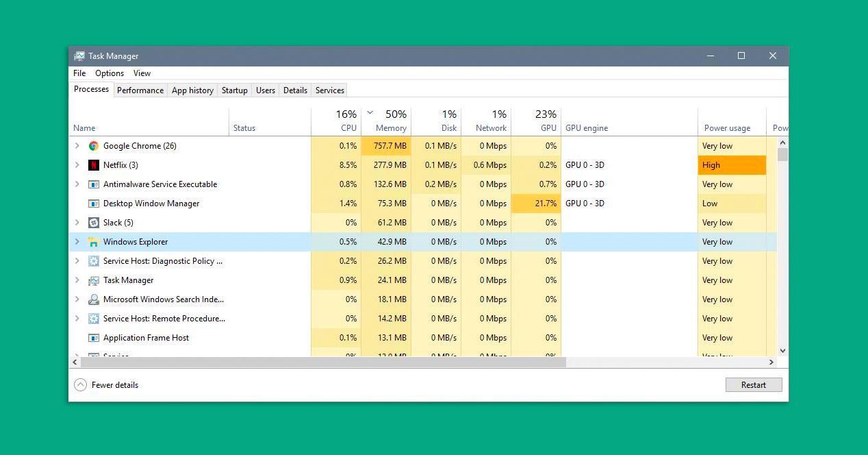Image resolution: width=868 pixels, height=455 pixels.
Task: Switch to the Startup tab
Action: 234,90
